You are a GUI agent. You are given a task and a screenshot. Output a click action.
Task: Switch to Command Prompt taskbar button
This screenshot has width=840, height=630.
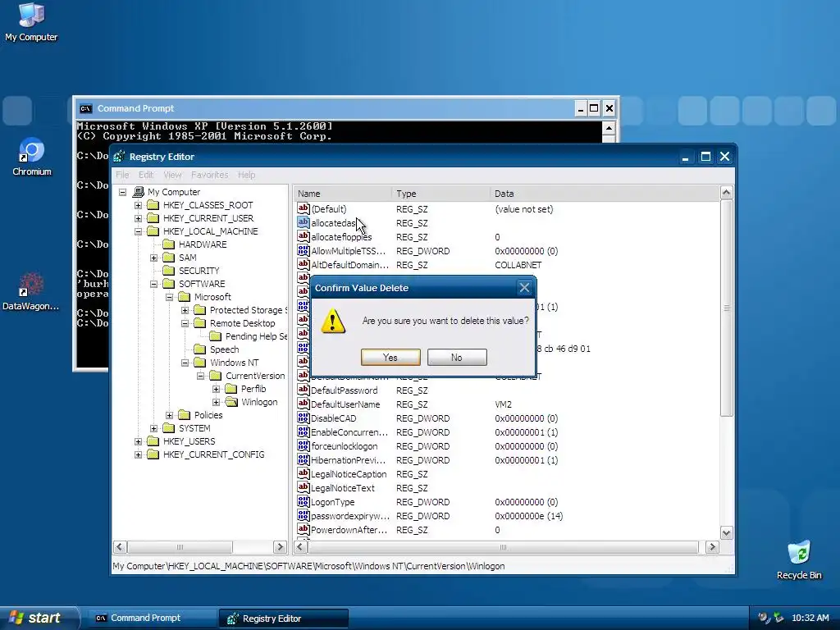(151, 618)
